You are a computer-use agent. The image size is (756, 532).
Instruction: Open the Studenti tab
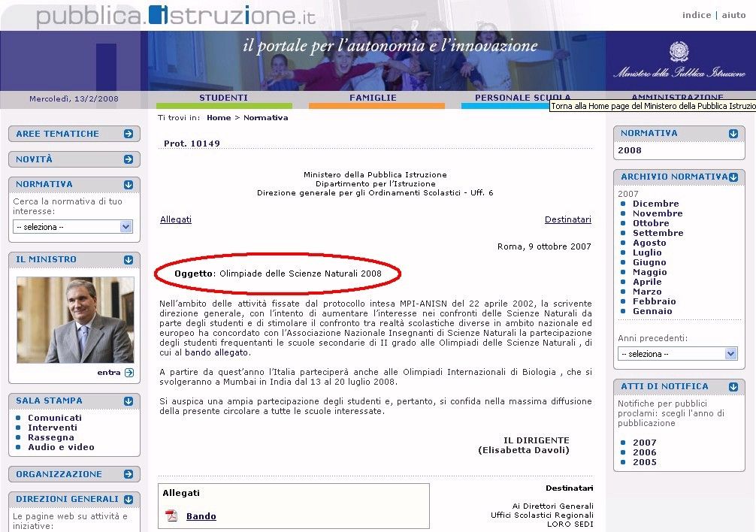pyautogui.click(x=224, y=98)
